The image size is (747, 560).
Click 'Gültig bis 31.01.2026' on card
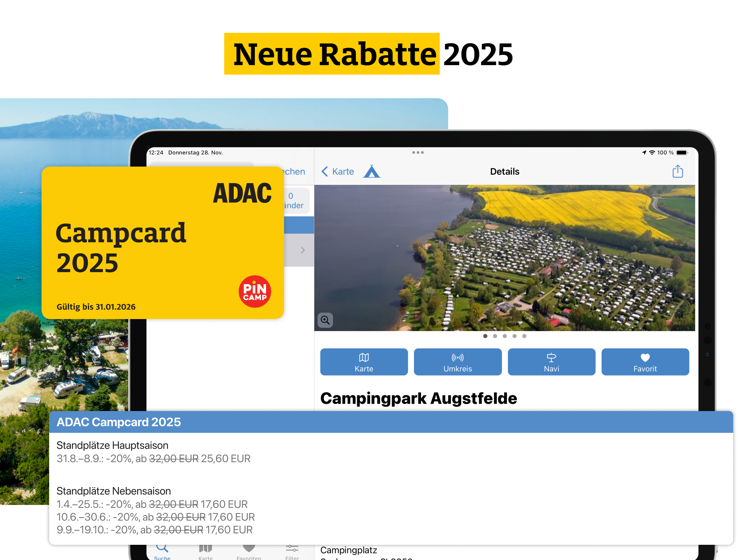[96, 307]
